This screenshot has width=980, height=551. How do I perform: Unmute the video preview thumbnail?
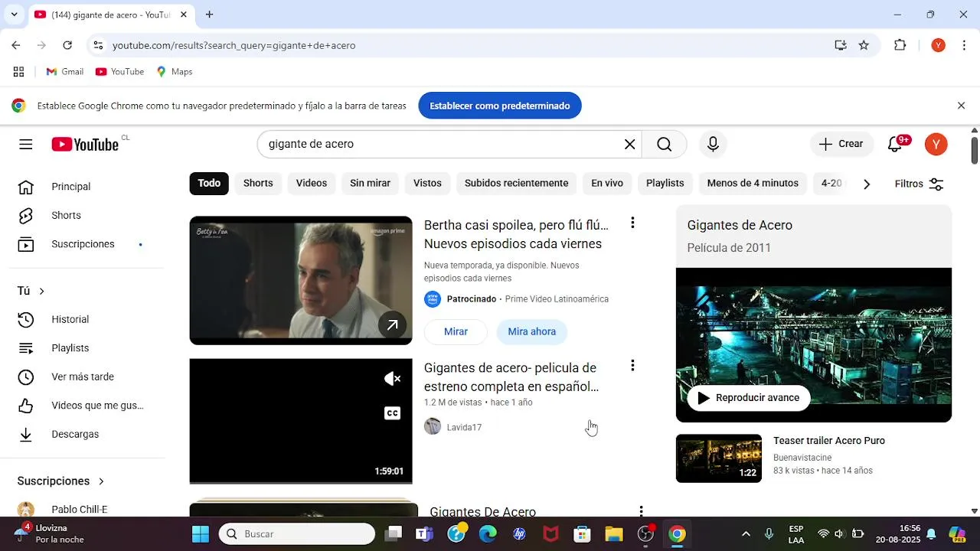(392, 379)
